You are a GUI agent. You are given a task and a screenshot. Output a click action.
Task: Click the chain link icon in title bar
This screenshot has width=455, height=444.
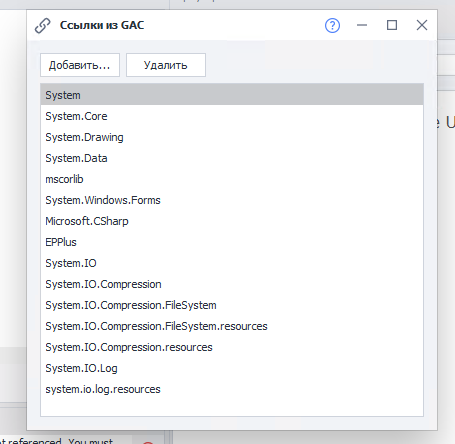tap(43, 26)
